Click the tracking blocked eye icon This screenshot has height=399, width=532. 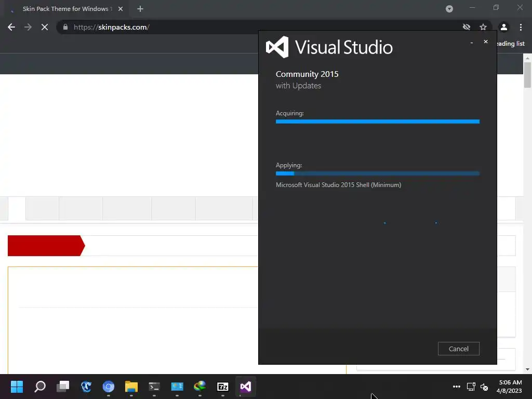[x=467, y=27]
